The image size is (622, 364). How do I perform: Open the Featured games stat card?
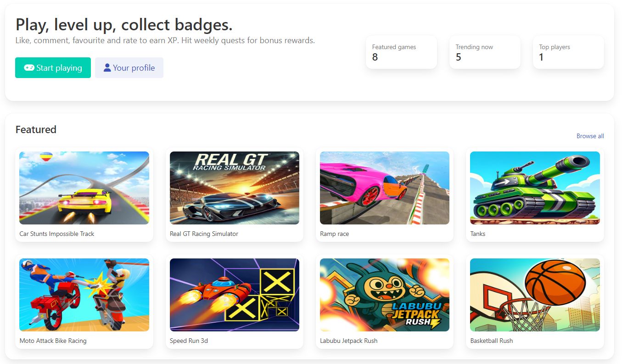pos(401,52)
